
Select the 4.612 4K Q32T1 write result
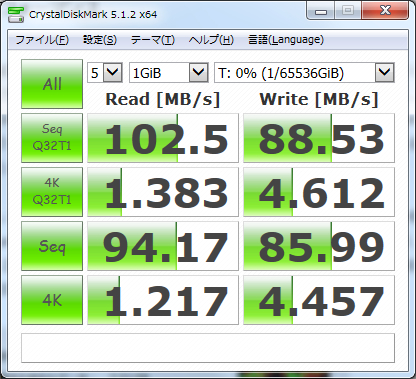click(319, 192)
